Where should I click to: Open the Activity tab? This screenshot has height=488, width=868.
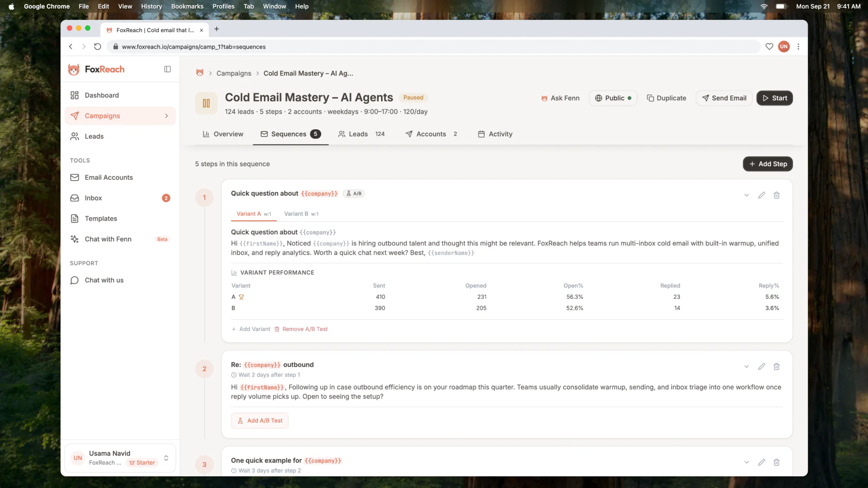[x=495, y=134]
